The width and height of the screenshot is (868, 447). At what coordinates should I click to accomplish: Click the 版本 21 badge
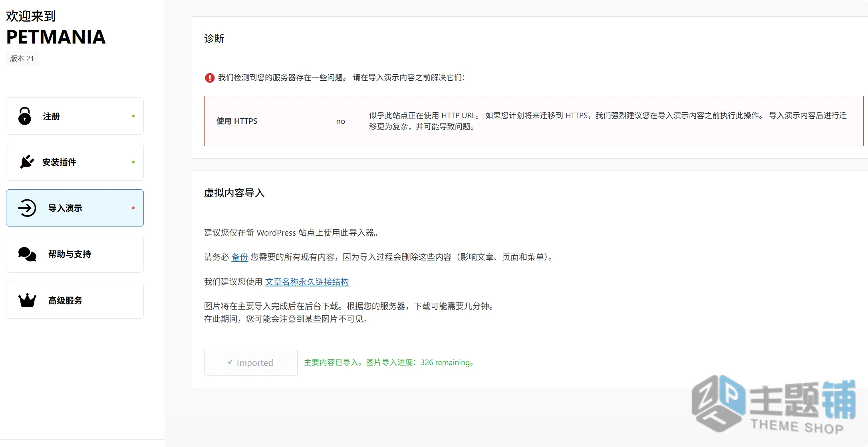[22, 58]
